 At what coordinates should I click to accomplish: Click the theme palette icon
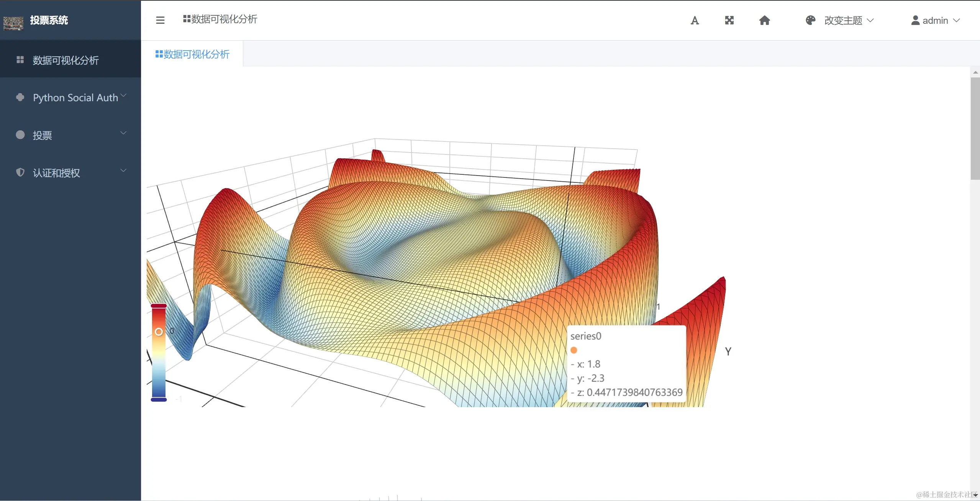[x=810, y=20]
